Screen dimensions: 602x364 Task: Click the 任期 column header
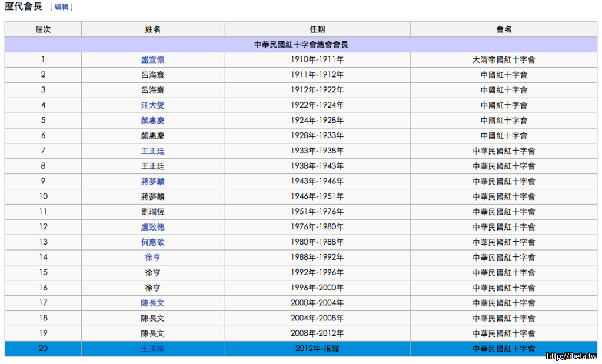point(317,29)
